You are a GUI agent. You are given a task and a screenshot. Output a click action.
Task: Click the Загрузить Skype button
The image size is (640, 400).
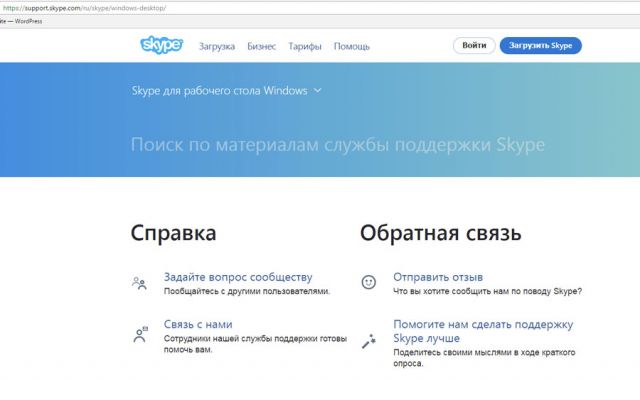[540, 45]
